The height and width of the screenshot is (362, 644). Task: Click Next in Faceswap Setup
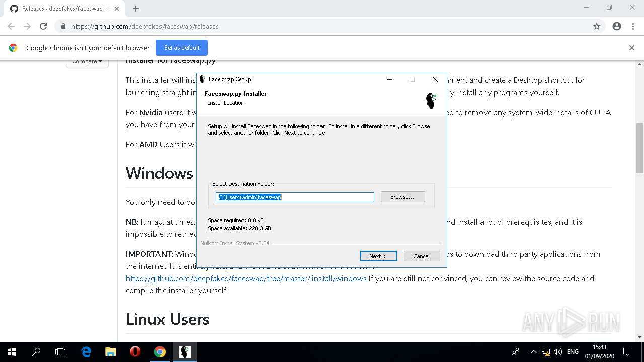point(378,256)
